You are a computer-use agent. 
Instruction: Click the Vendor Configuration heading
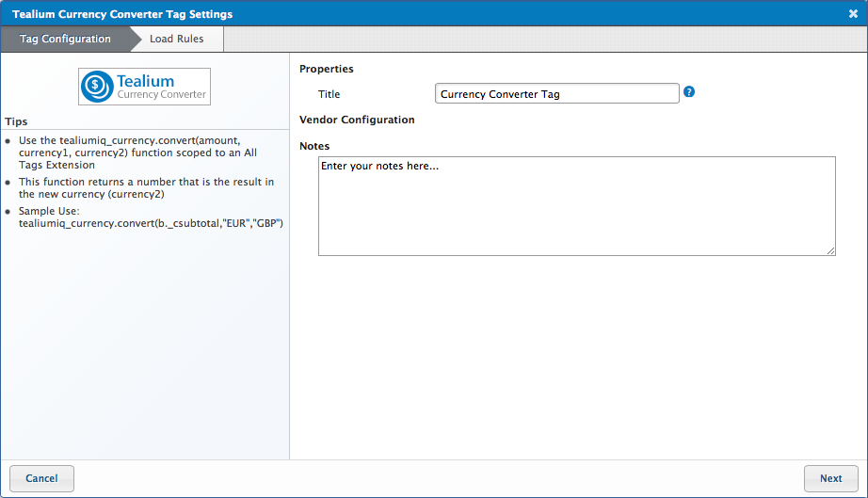click(x=357, y=120)
